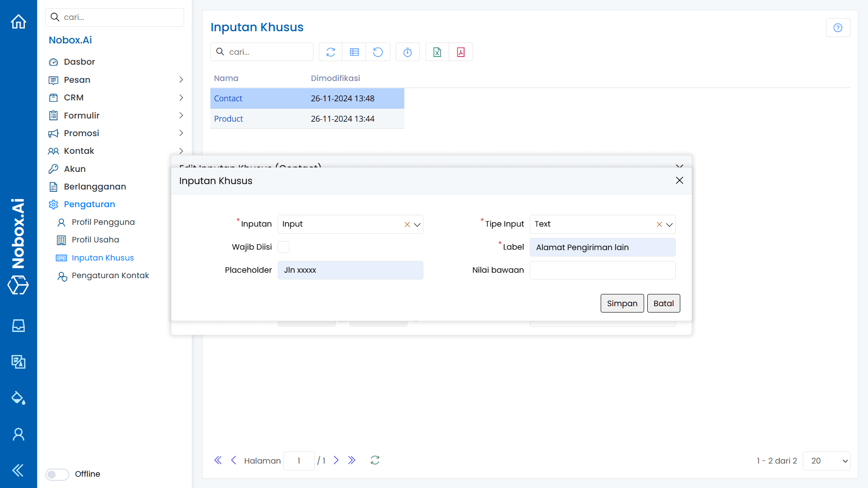
Task: Cancel the dialog with Batal
Action: [x=664, y=303]
